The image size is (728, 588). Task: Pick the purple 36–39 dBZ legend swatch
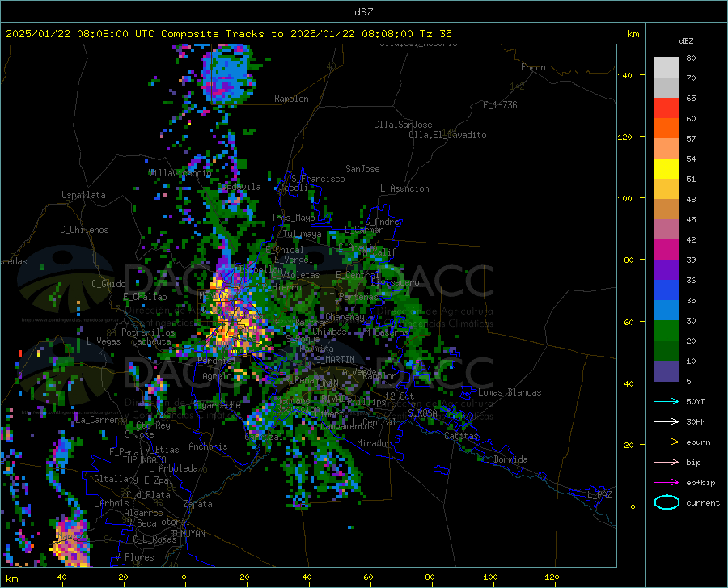(x=667, y=270)
